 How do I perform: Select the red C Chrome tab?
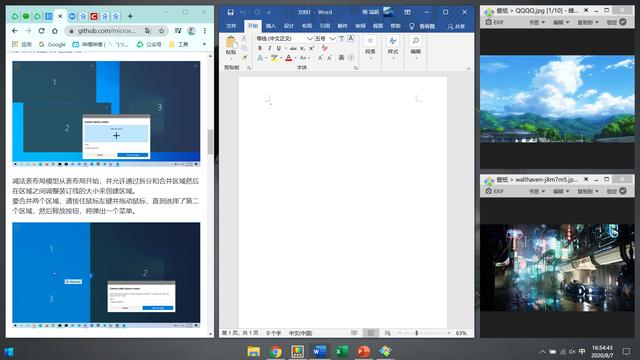[x=94, y=16]
